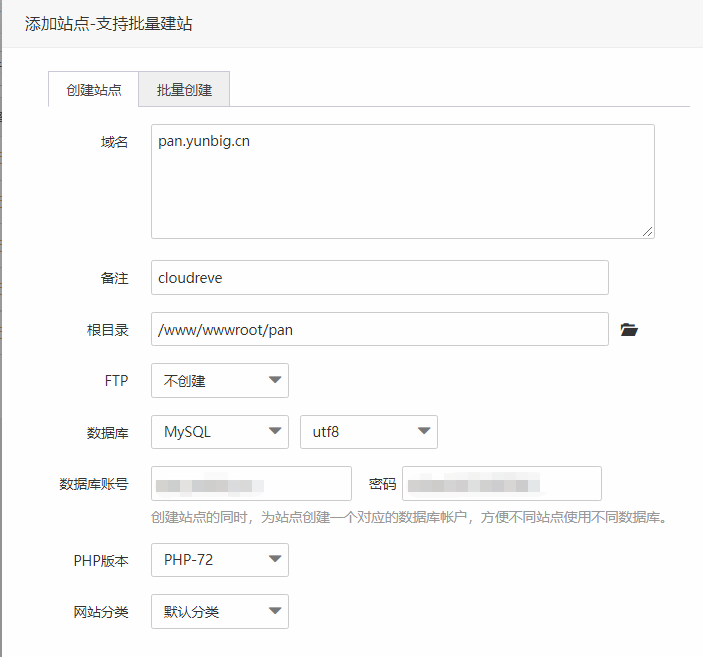Click the database account helper text

[x=408, y=517]
